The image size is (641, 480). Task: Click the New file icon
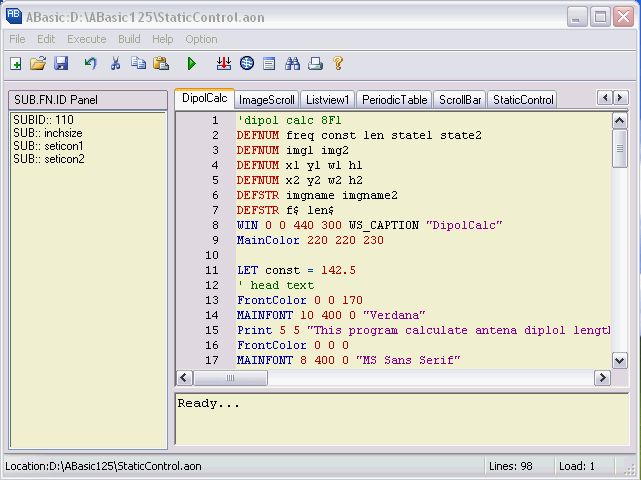pos(16,64)
